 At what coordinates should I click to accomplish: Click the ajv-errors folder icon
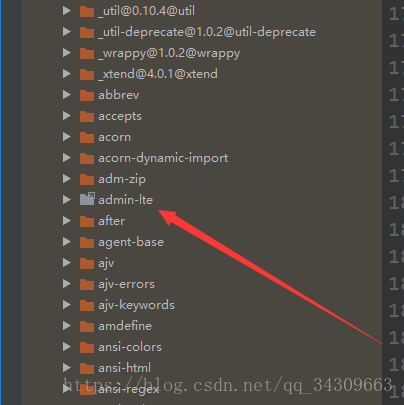point(87,284)
